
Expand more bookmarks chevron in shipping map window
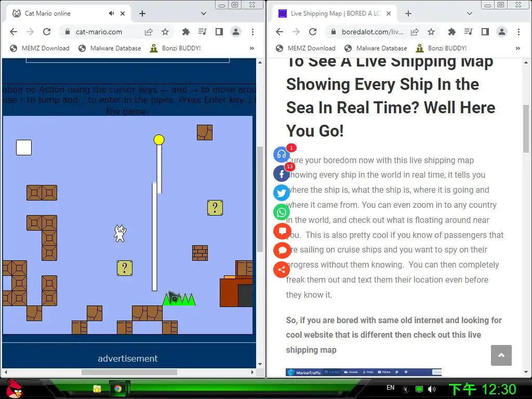518,48
